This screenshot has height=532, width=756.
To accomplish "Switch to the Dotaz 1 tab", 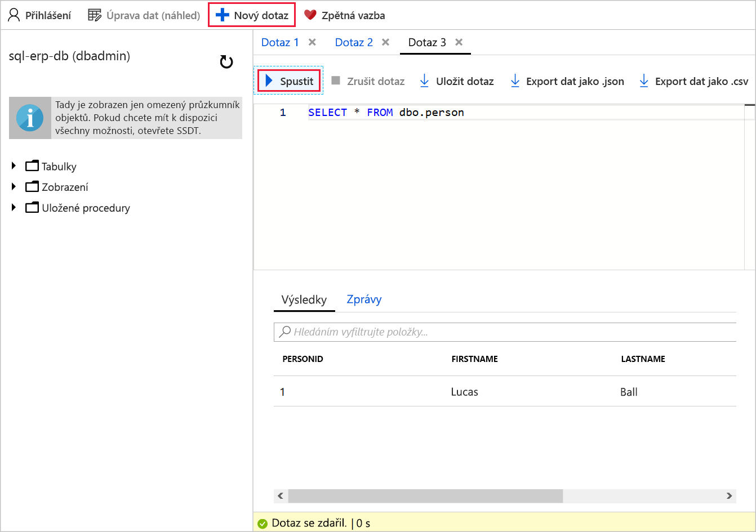I will (280, 42).
